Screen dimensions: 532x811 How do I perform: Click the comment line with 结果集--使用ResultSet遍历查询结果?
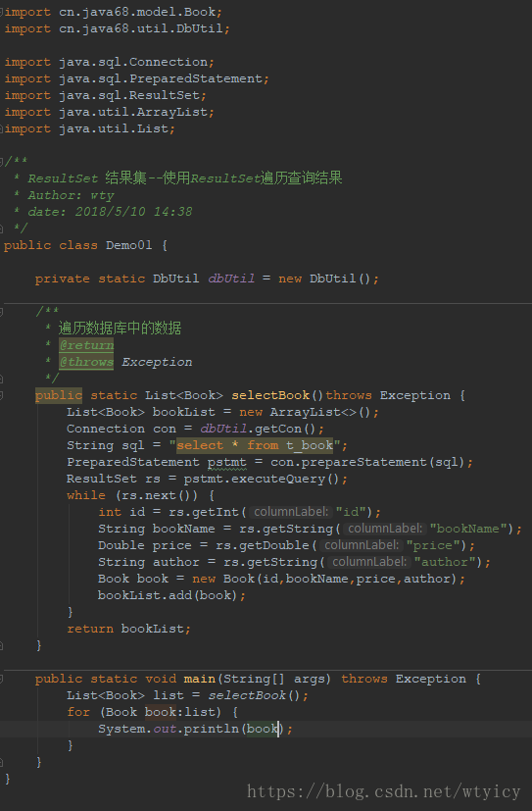pos(178,177)
